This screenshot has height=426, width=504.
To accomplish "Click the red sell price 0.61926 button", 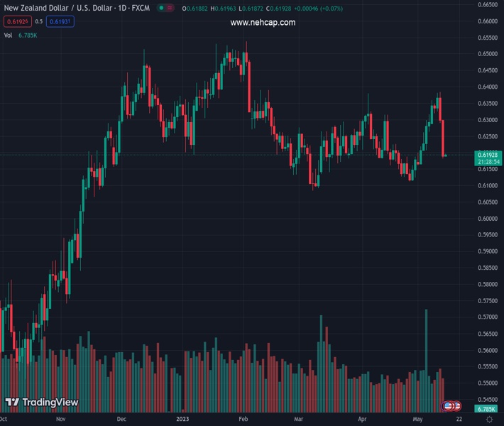I will (x=16, y=21).
